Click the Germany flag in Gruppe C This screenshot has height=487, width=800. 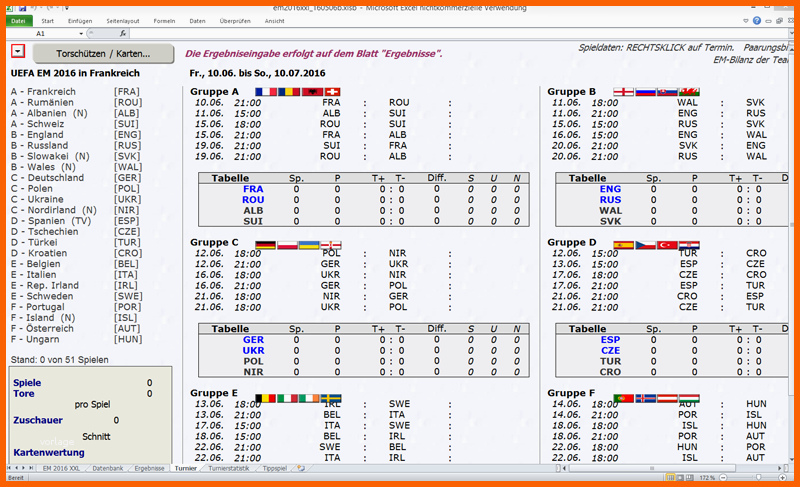pos(265,244)
